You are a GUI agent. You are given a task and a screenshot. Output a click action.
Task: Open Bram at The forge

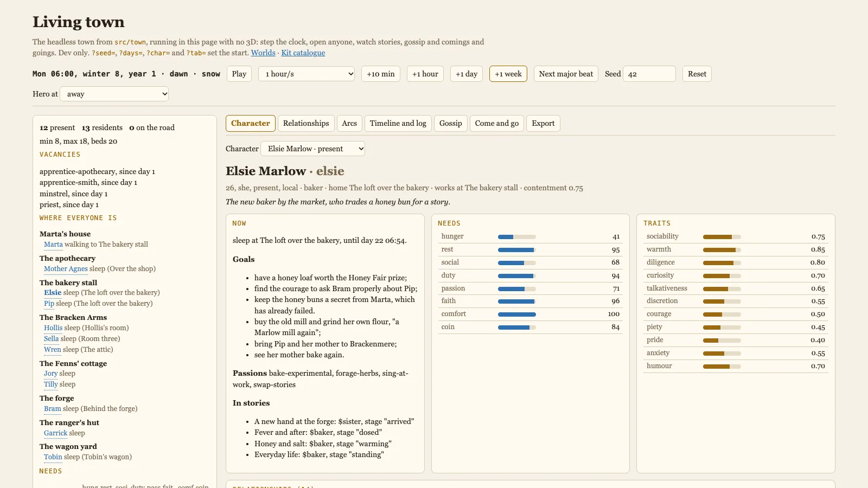click(x=53, y=409)
